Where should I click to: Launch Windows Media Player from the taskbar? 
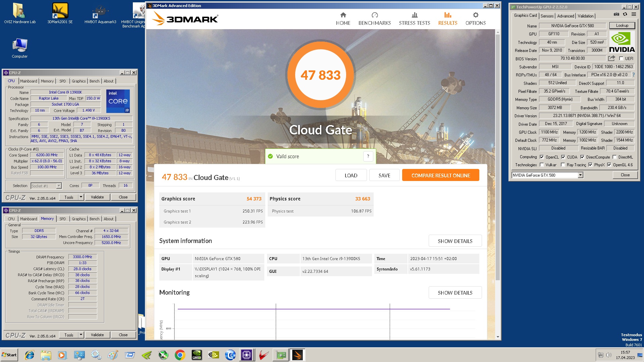coord(62,355)
